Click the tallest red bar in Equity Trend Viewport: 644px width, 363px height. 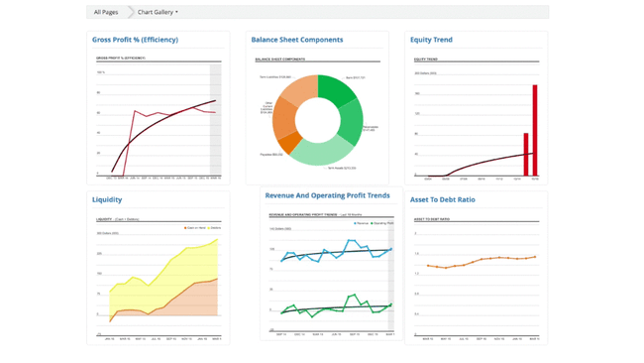[x=535, y=130]
